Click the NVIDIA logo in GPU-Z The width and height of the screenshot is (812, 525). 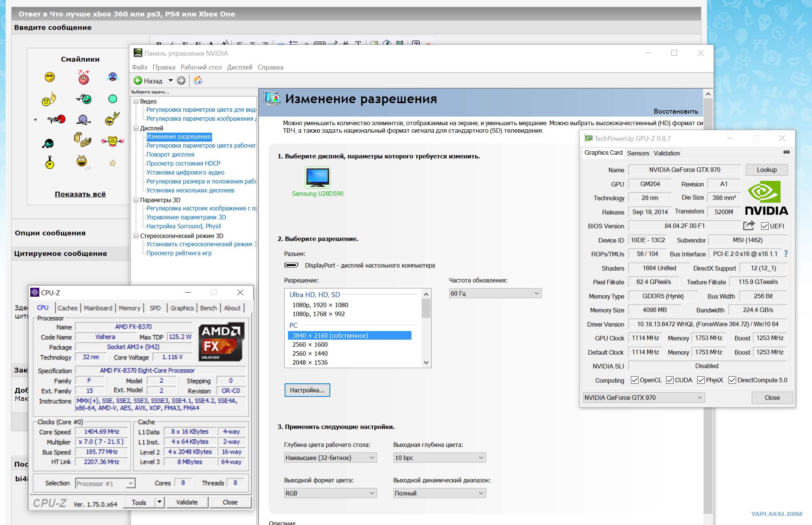pos(766,198)
